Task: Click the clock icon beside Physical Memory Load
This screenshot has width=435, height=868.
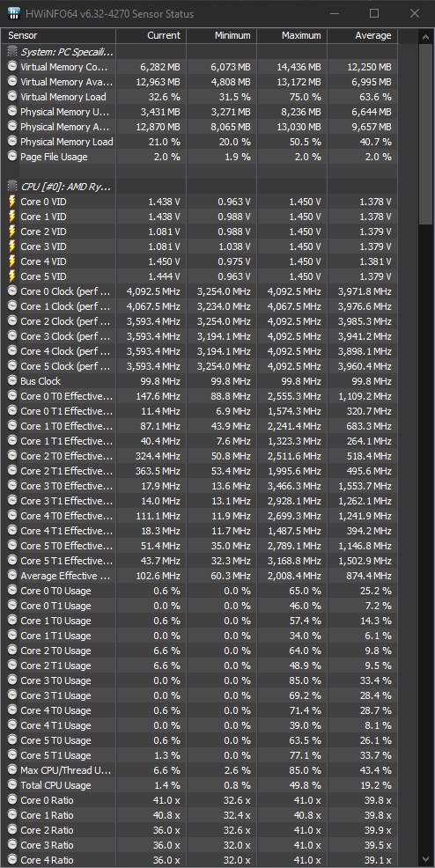Action: pyautogui.click(x=12, y=142)
